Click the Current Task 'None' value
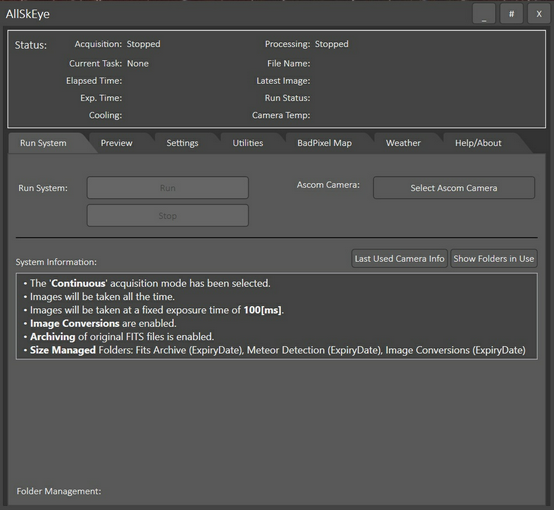The height and width of the screenshot is (510, 554). [x=138, y=64]
